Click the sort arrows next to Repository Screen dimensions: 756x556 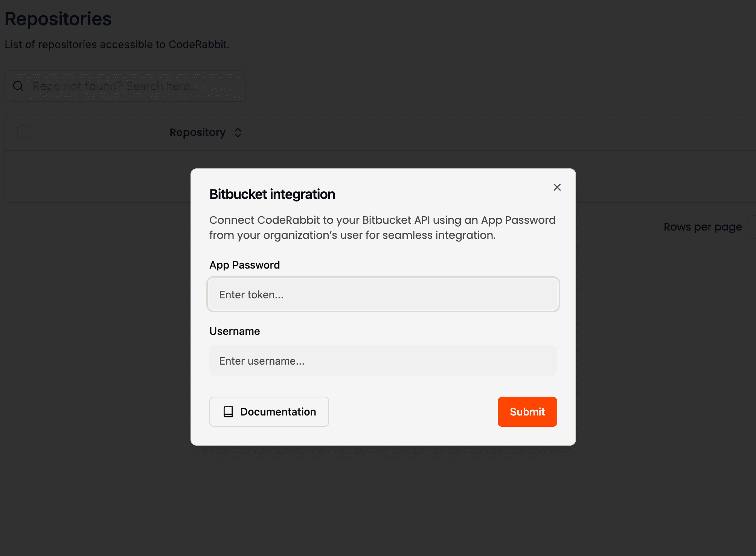pyautogui.click(x=238, y=133)
